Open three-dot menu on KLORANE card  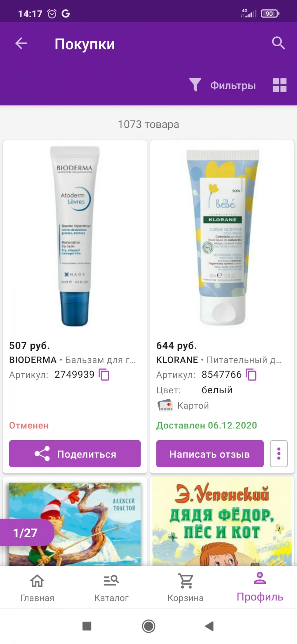tap(279, 454)
